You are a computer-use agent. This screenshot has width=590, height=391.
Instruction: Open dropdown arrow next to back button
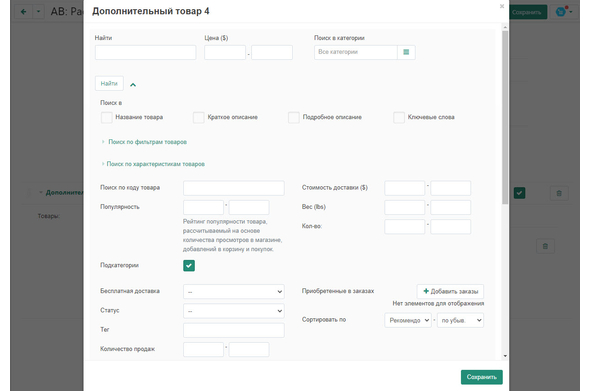[x=38, y=12]
